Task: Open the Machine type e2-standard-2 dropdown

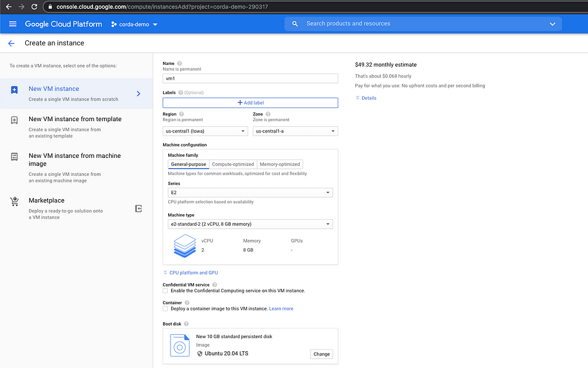Action: point(250,224)
